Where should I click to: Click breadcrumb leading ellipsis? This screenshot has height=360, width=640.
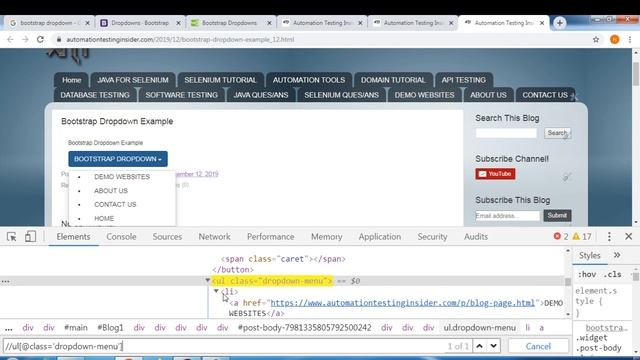tap(9, 328)
